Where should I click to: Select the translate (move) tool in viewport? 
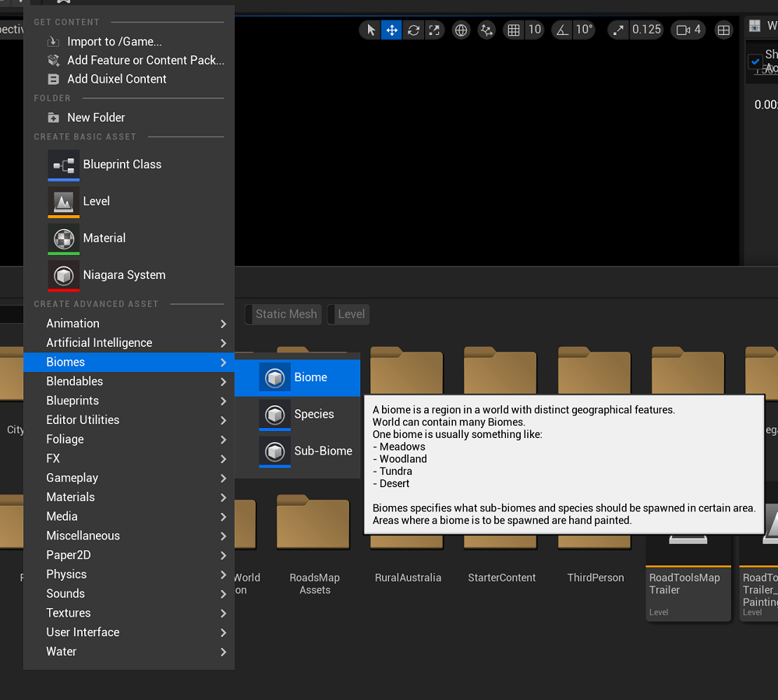[x=392, y=30]
